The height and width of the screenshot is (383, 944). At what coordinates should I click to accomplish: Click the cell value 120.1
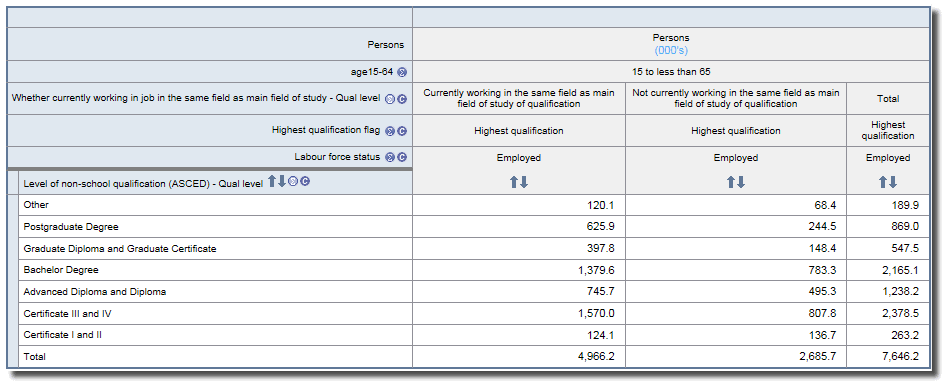click(x=600, y=205)
